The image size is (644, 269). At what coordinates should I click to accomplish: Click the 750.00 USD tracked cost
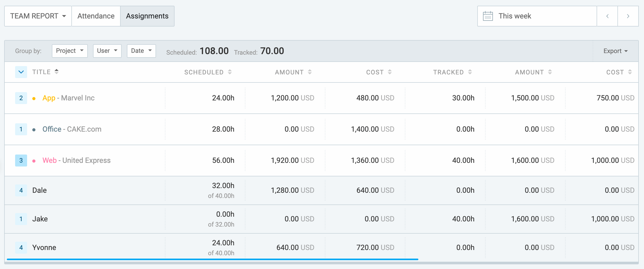point(616,98)
